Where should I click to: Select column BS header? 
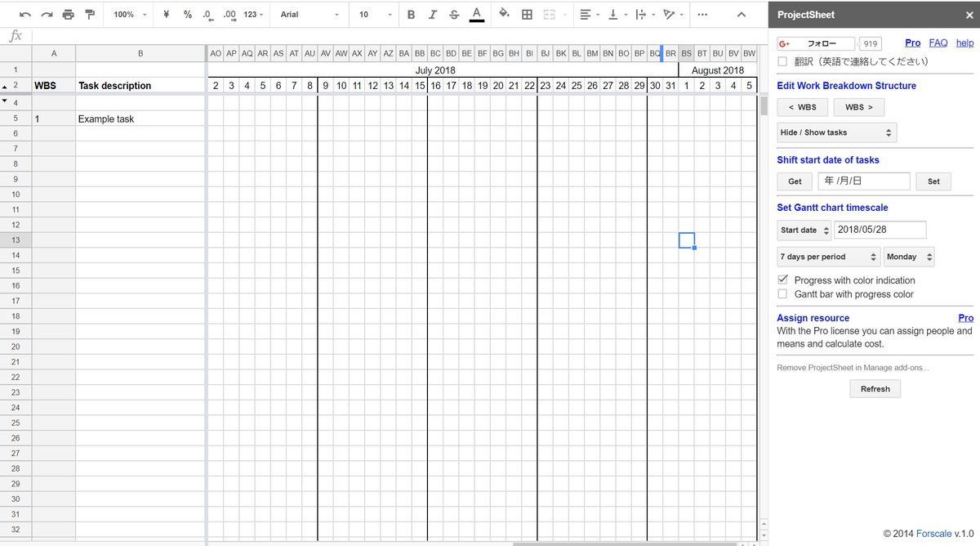click(x=686, y=53)
